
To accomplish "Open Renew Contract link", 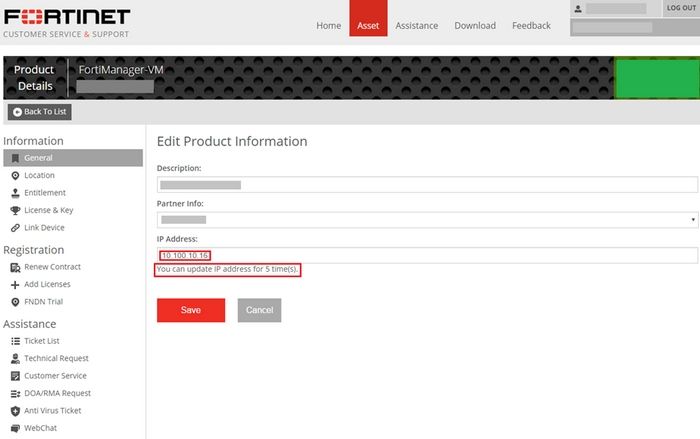I will (52, 267).
